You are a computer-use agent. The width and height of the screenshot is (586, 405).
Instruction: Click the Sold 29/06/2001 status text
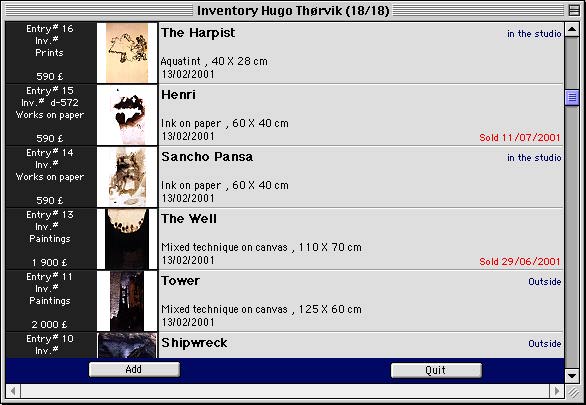[520, 262]
